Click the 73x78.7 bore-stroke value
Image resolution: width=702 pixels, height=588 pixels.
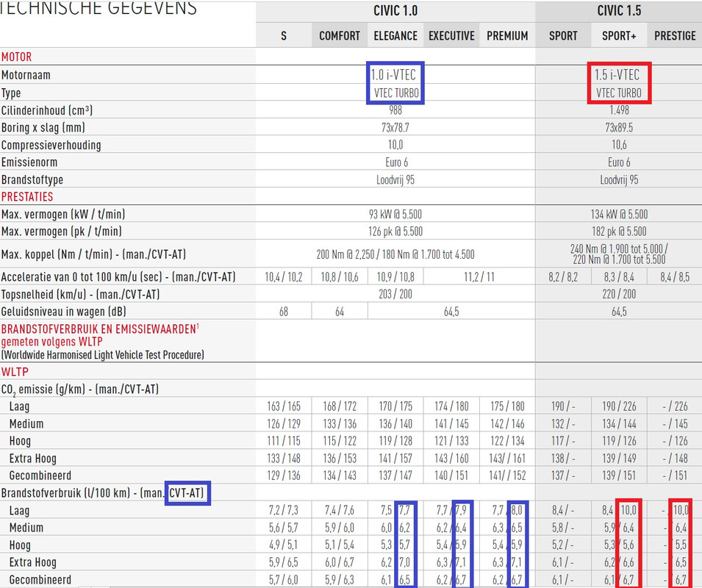(395, 128)
